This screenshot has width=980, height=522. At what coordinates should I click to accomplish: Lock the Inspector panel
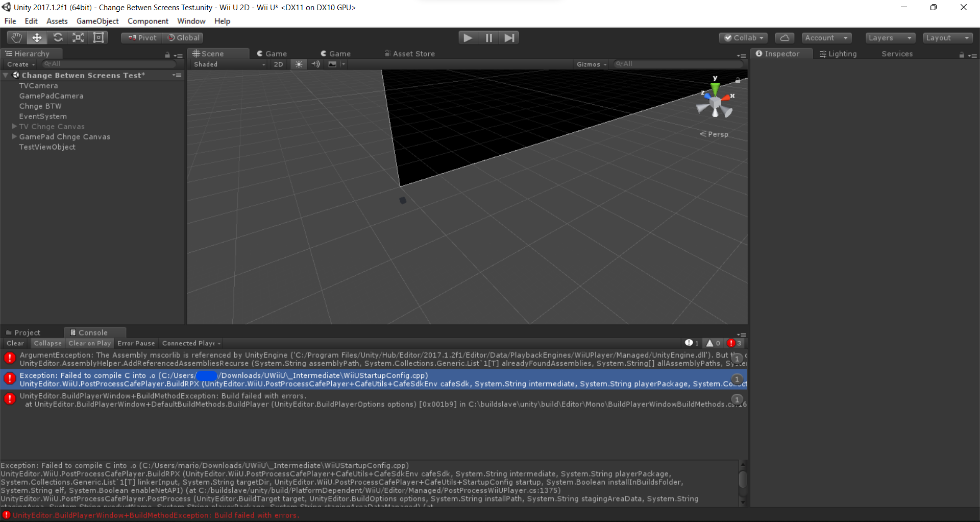coord(962,55)
